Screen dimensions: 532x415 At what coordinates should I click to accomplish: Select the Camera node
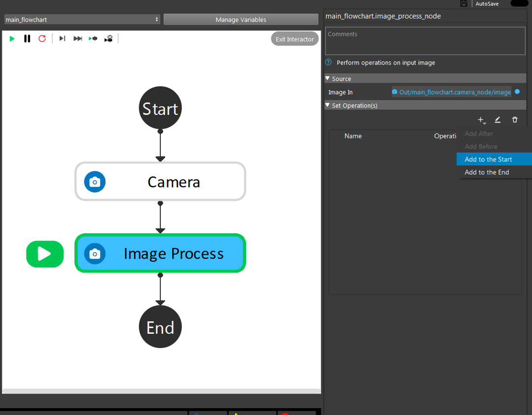point(160,181)
